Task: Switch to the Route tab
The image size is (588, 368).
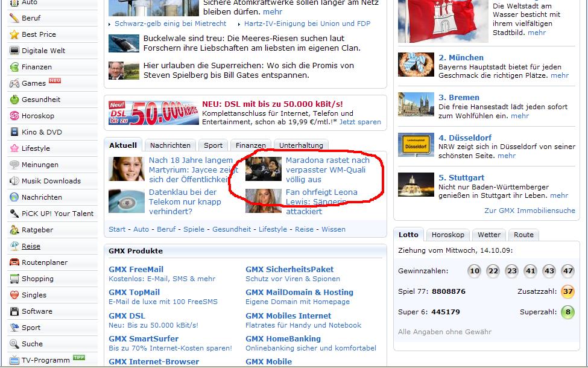Action: click(523, 235)
